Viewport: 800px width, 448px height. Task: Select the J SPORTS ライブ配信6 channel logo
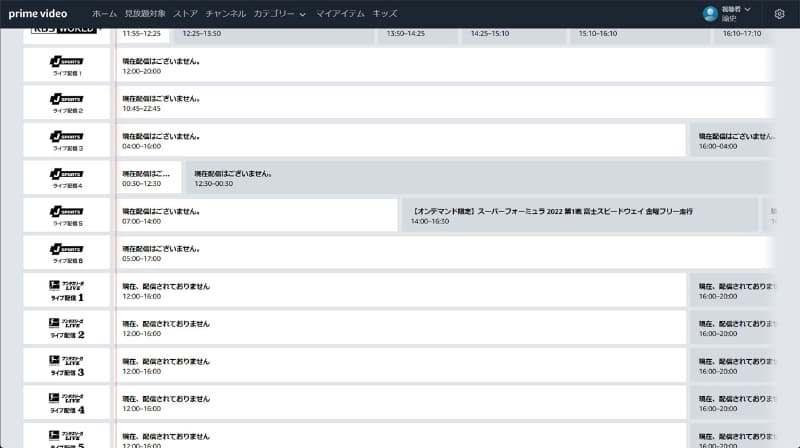[x=67, y=253]
